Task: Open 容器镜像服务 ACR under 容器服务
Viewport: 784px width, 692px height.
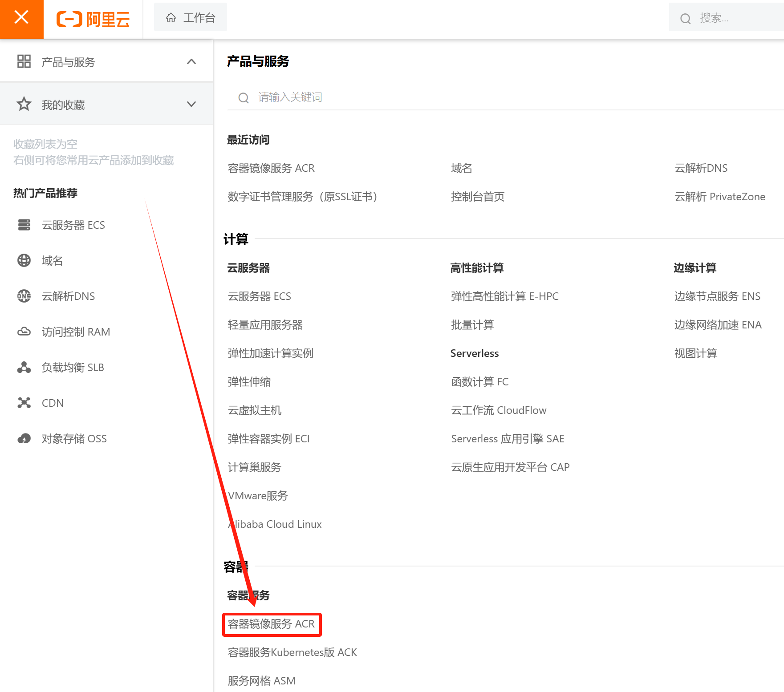Action: [271, 624]
